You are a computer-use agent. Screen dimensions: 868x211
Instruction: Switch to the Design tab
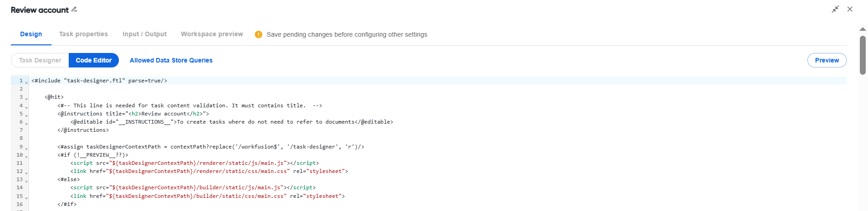coord(31,34)
